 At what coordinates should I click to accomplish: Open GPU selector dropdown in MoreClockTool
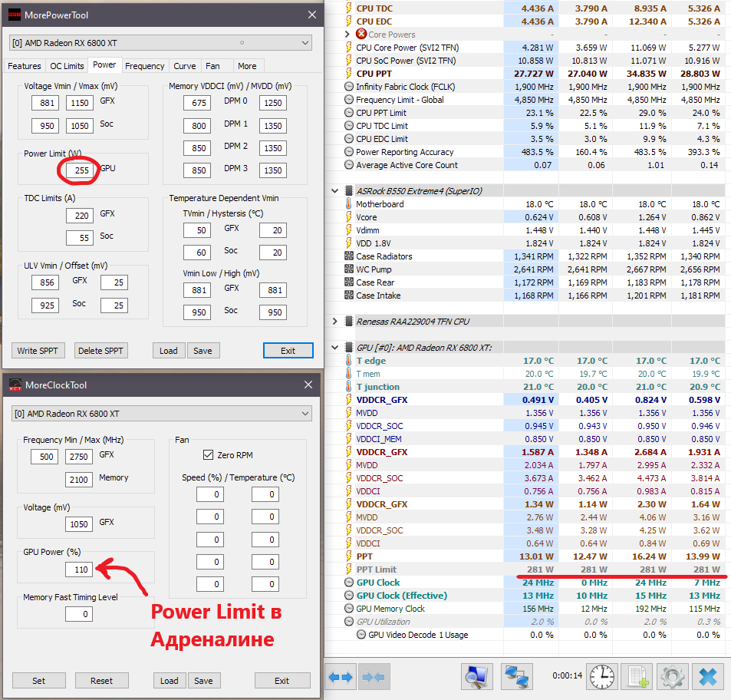click(x=161, y=414)
